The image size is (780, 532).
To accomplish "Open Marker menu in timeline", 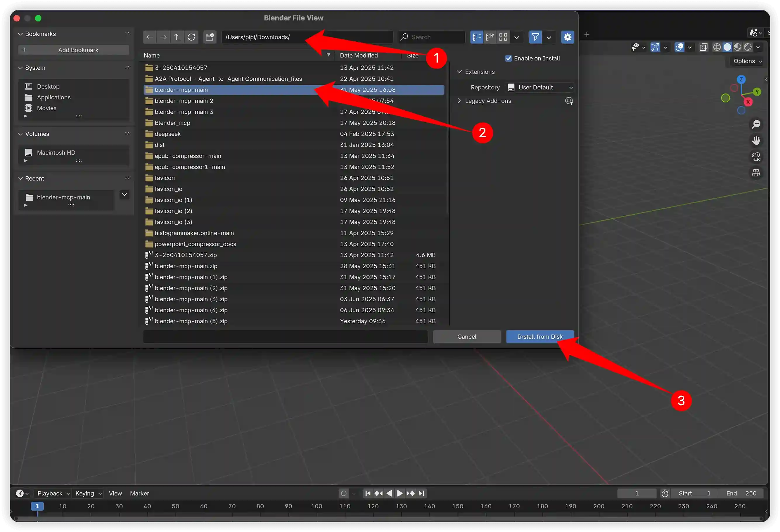I will pyautogui.click(x=139, y=493).
